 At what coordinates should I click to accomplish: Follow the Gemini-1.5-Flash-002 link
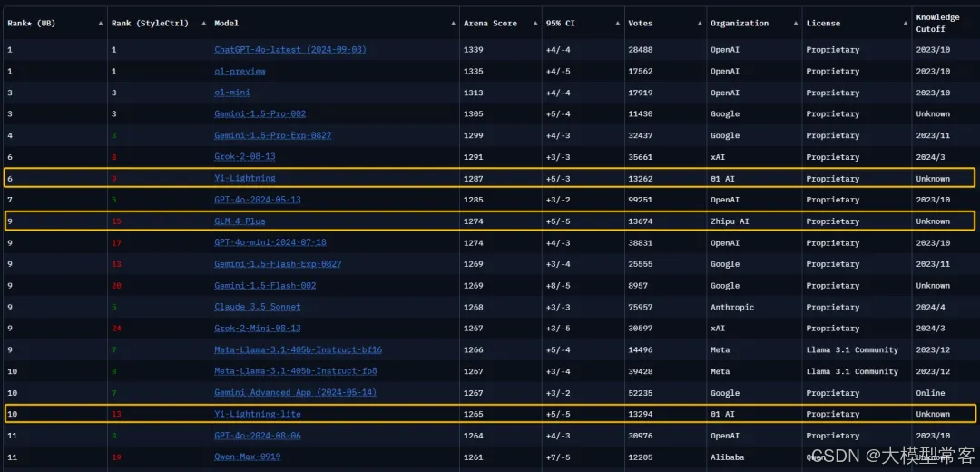[265, 286]
